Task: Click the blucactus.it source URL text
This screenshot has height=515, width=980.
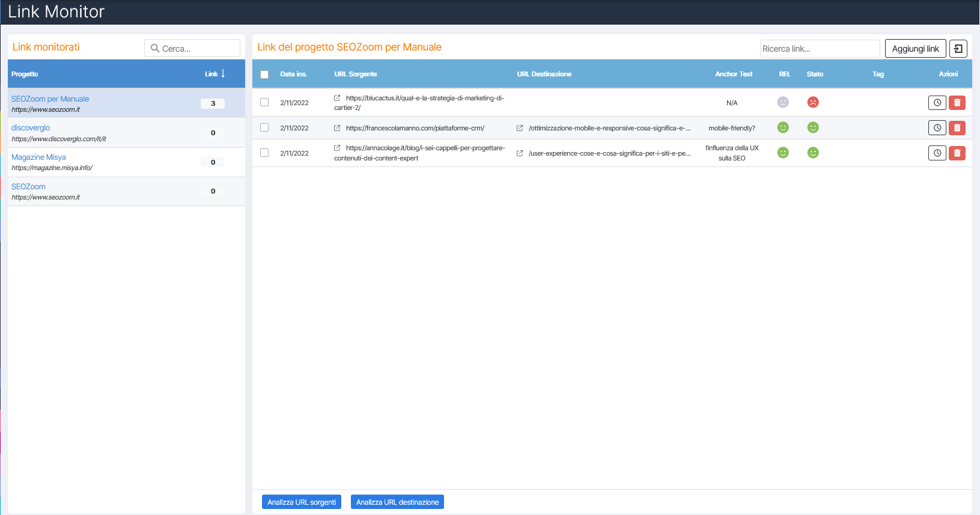Action: coord(419,103)
